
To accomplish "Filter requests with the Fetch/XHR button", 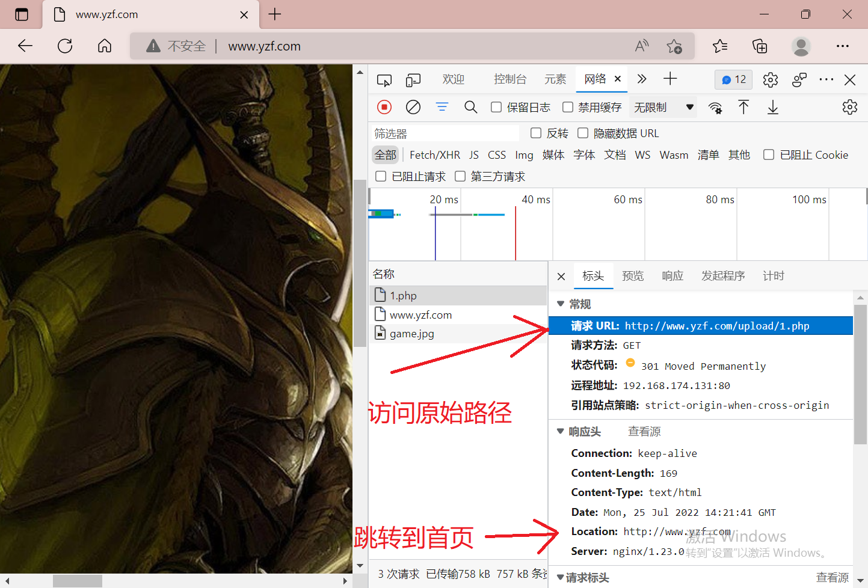I will 434,155.
